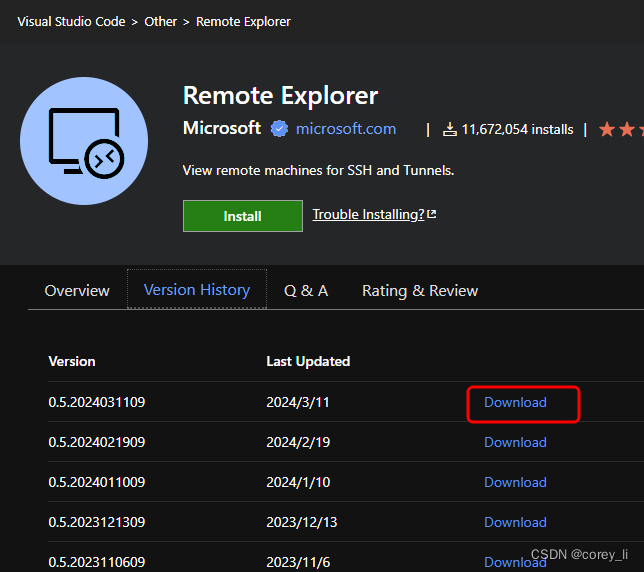The width and height of the screenshot is (644, 572).
Task: Click the date 2023/11/6
Action: [x=298, y=562]
